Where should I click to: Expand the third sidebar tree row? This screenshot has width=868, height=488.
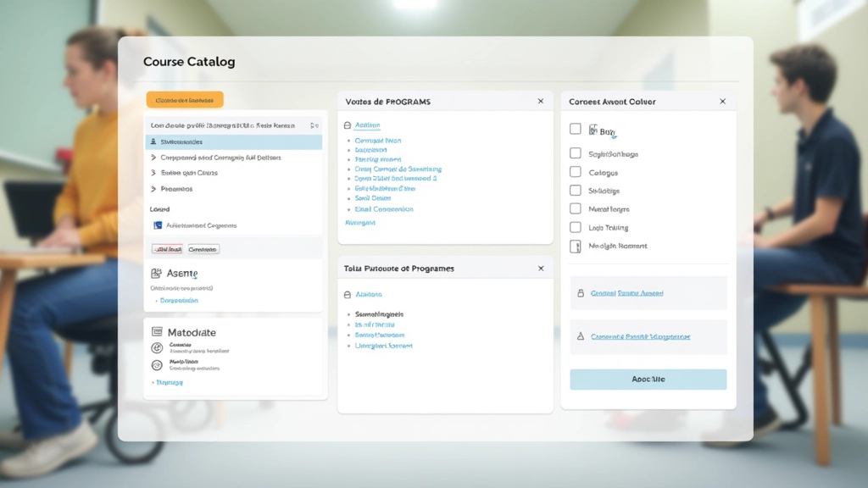153,173
